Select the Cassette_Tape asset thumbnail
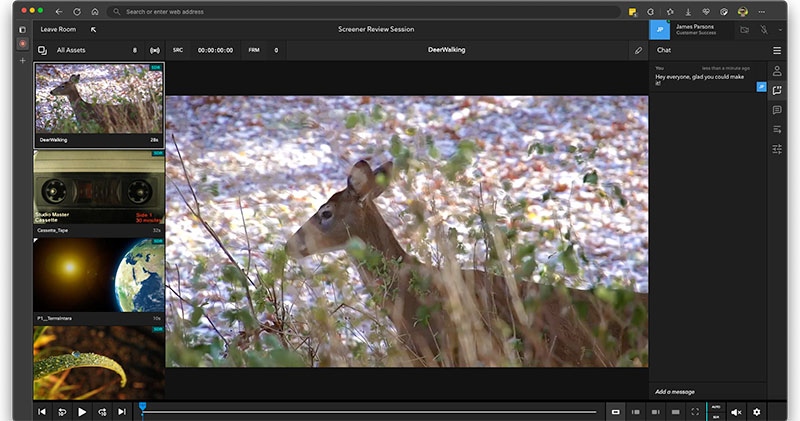This screenshot has height=421, width=800. pyautogui.click(x=98, y=190)
